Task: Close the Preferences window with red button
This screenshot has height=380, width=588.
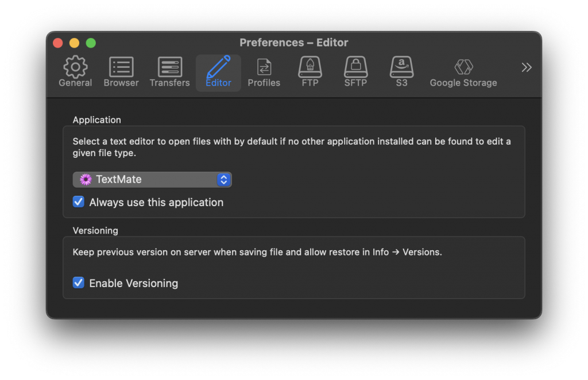Action: (58, 42)
